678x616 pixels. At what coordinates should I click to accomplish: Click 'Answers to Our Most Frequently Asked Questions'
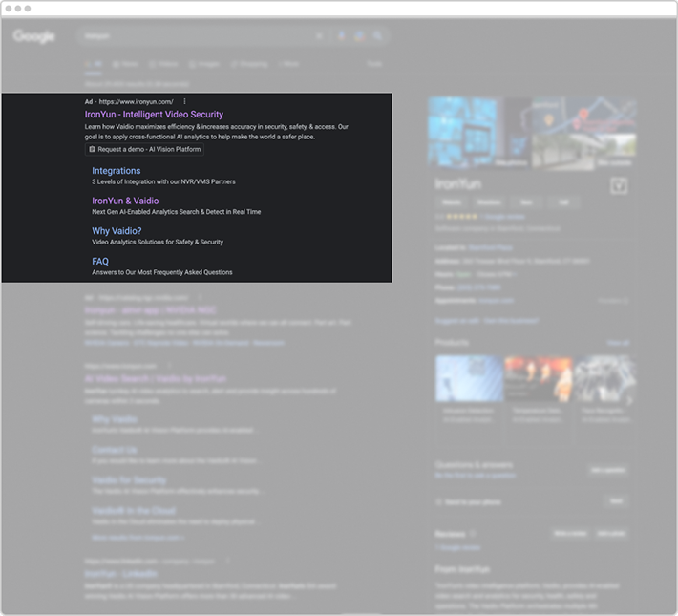(x=162, y=272)
